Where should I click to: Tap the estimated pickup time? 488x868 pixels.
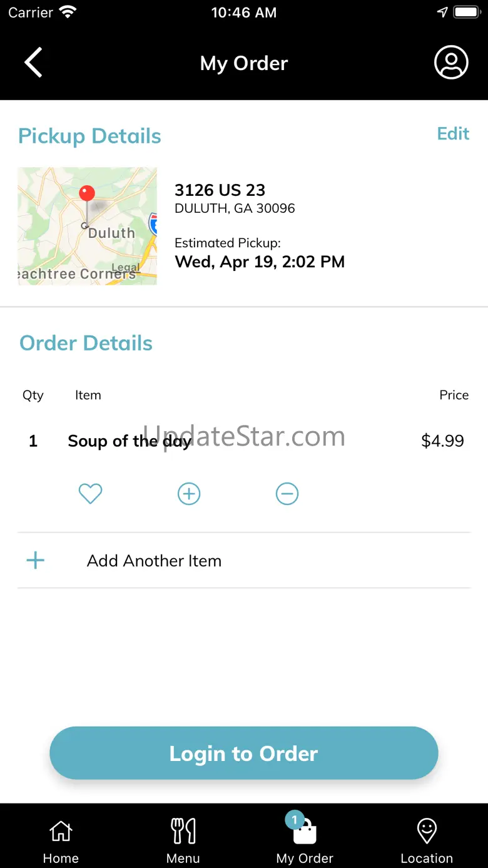pos(260,262)
